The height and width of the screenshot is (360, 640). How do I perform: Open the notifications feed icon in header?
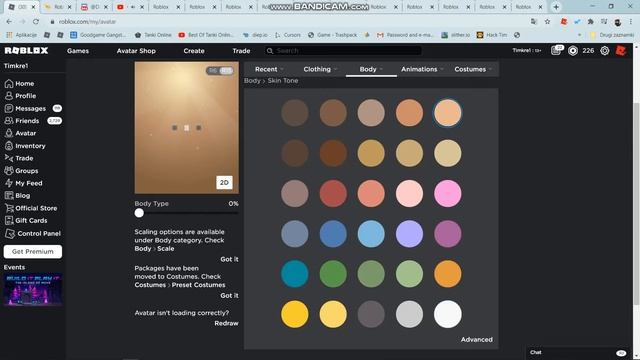point(556,51)
